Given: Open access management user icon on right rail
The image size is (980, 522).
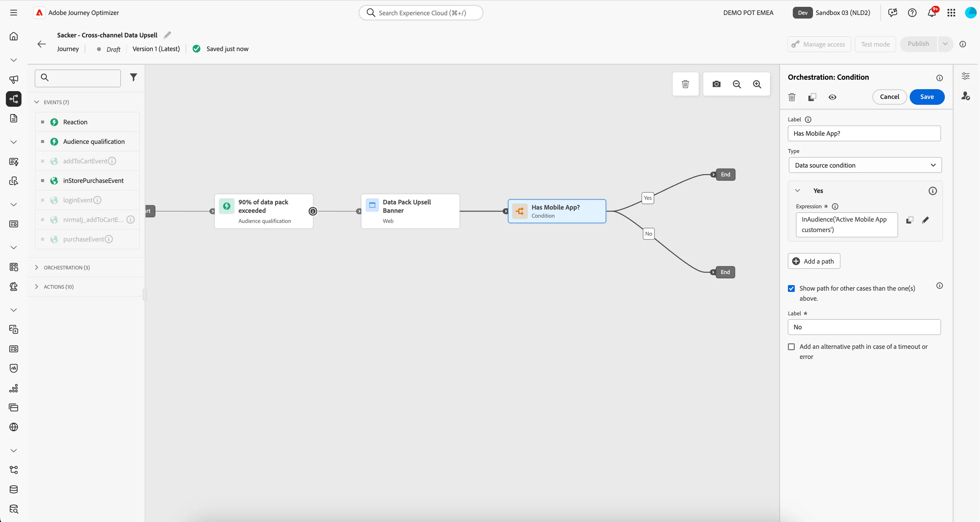Looking at the screenshot, I should pyautogui.click(x=966, y=96).
